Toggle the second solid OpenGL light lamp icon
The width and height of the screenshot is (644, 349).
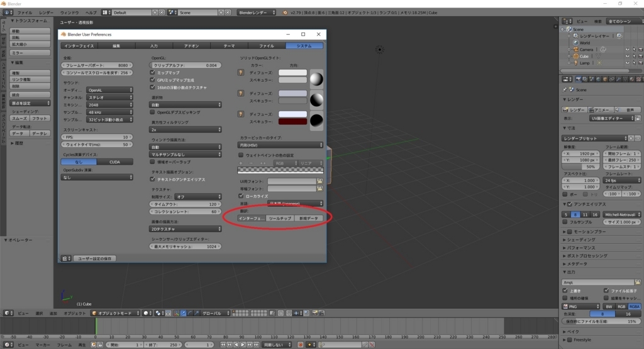tap(241, 94)
